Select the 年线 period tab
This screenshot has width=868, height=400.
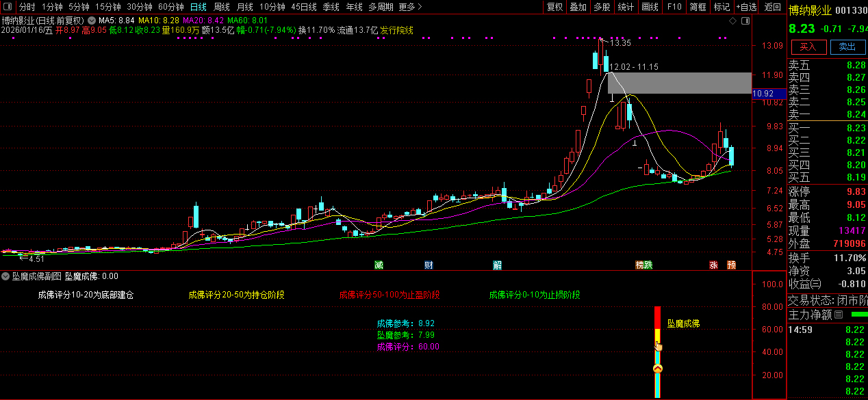tap(355, 7)
